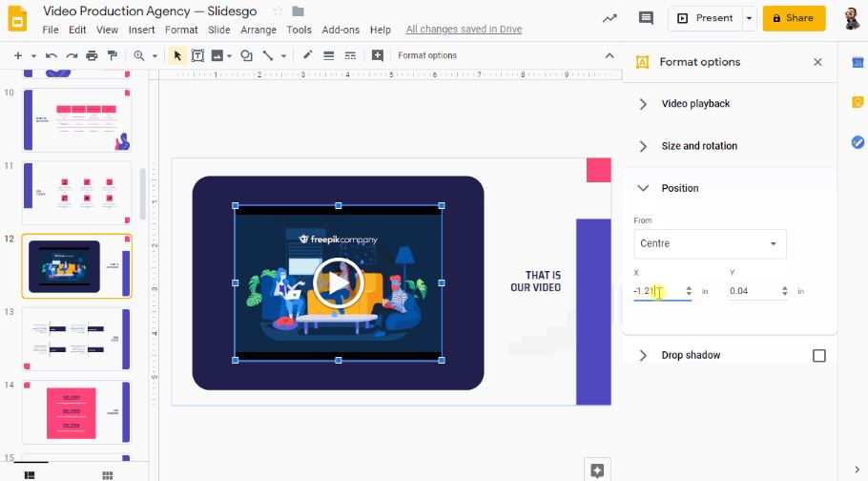Viewport: 868px width, 481px height.
Task: Open Explore button at canvas corner
Action: (x=597, y=470)
